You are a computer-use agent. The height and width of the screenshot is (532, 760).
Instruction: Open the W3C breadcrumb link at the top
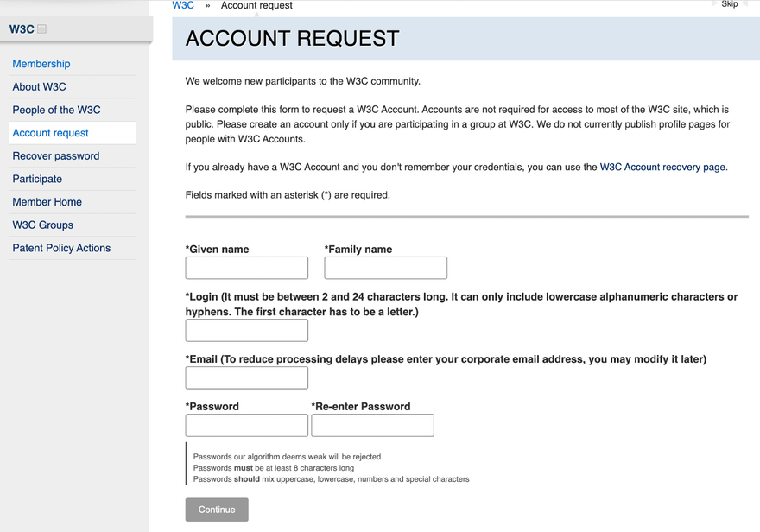coord(183,5)
